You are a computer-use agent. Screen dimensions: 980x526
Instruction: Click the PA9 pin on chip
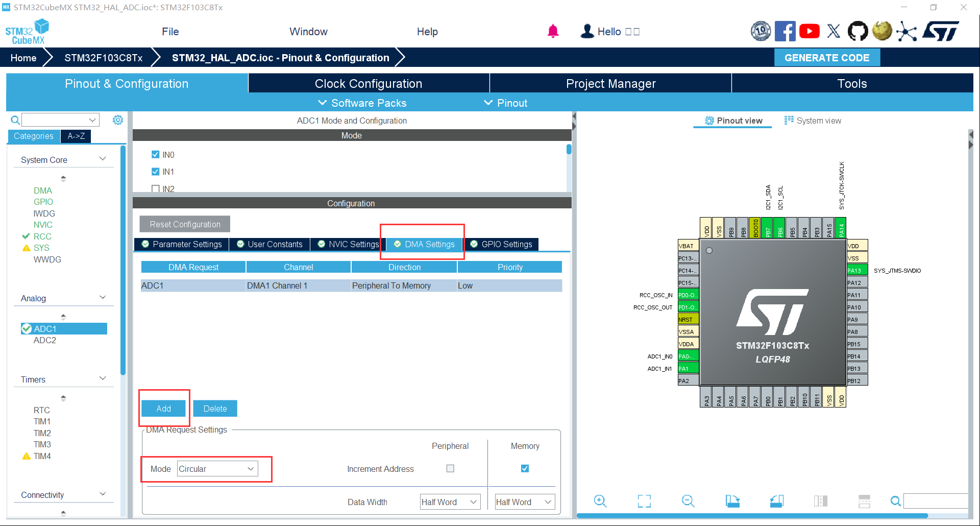[x=857, y=319]
